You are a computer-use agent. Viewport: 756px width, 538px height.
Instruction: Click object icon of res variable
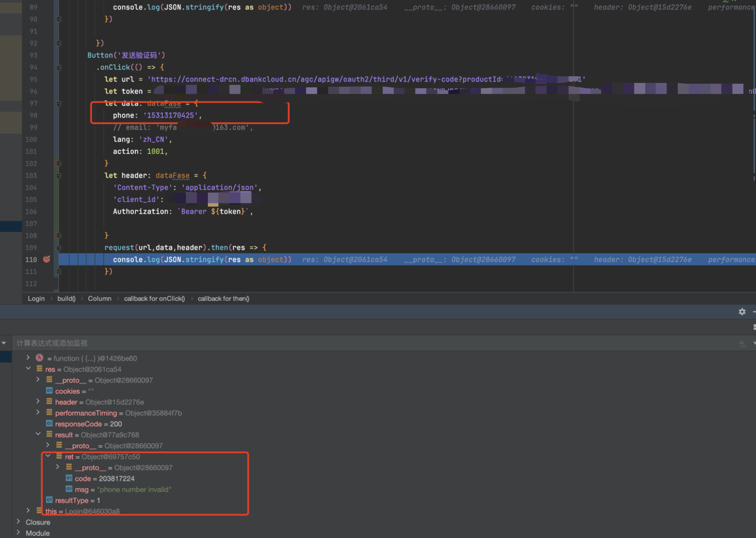[x=39, y=369]
